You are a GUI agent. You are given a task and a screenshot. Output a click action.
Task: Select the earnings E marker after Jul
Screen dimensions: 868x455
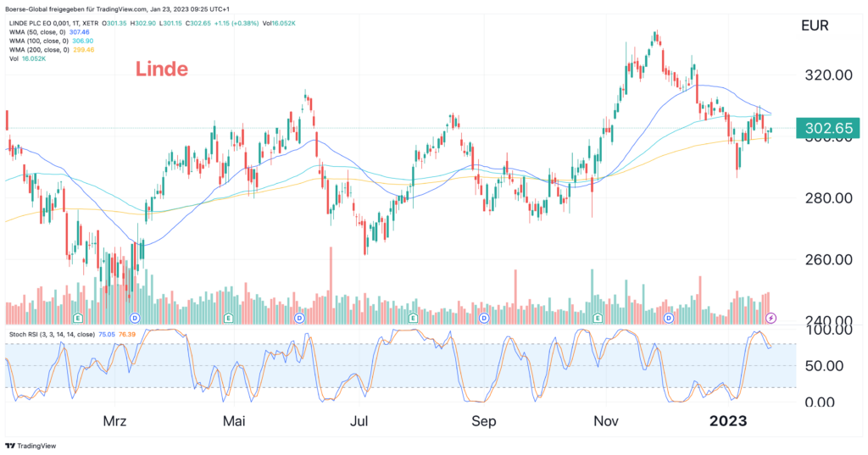[413, 319]
